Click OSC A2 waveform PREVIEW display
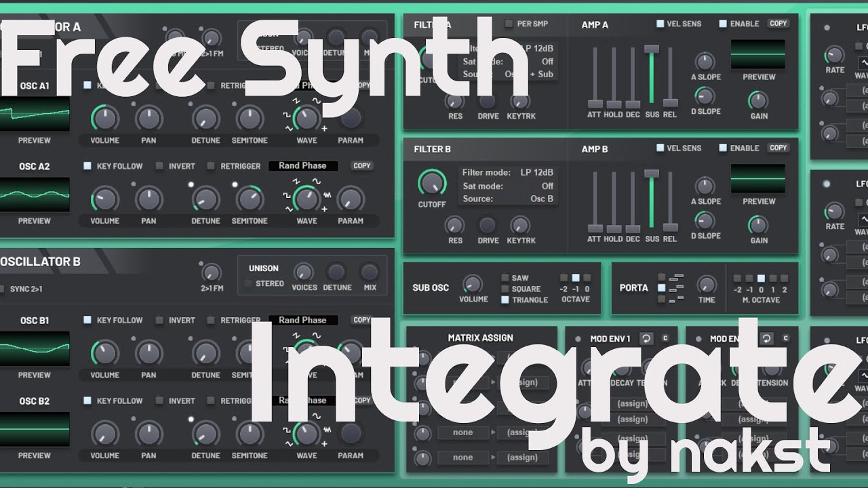Viewport: 868px width, 488px height. pos(35,195)
